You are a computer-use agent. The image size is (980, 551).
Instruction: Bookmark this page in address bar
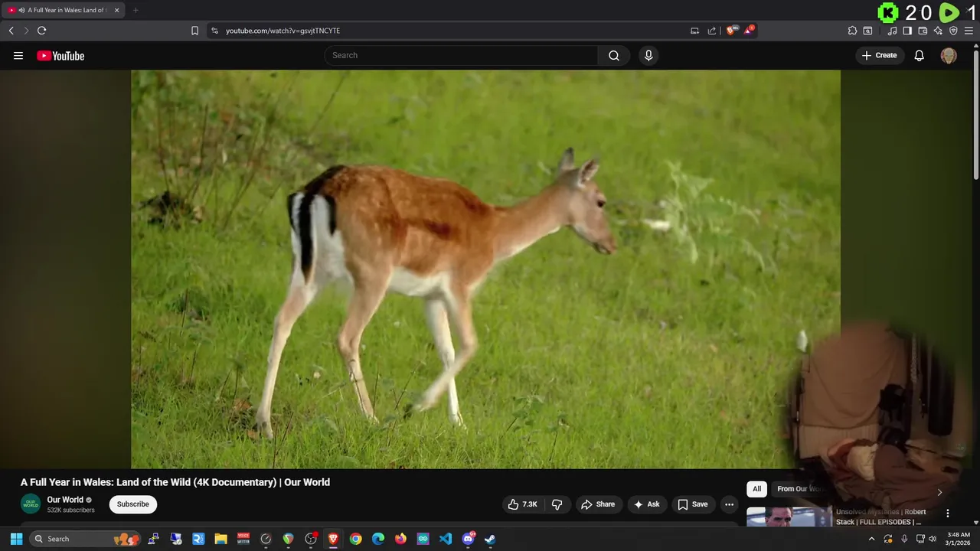(x=194, y=31)
